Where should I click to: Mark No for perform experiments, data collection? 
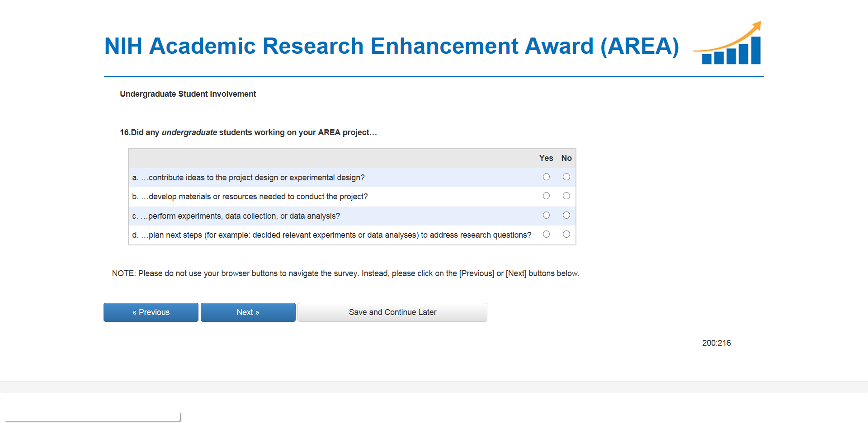[x=566, y=216]
